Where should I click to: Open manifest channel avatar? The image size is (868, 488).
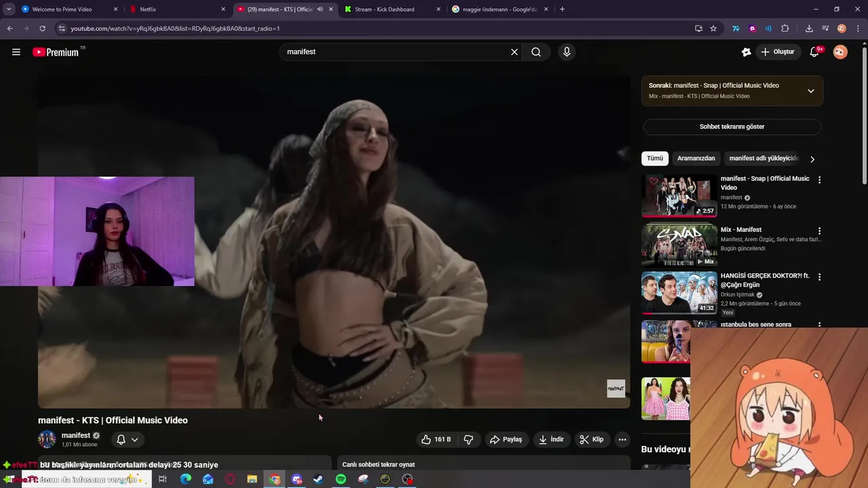click(x=47, y=439)
